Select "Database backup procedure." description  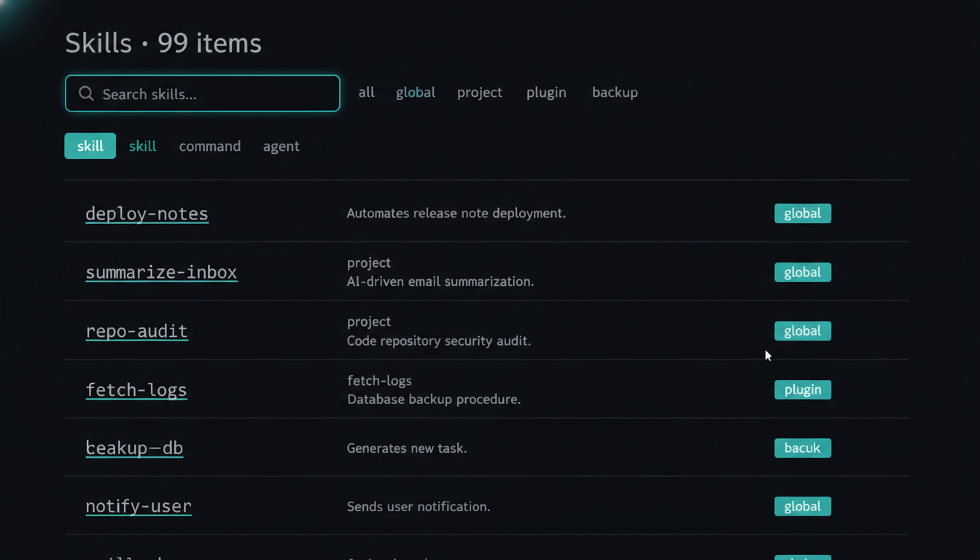pyautogui.click(x=434, y=400)
